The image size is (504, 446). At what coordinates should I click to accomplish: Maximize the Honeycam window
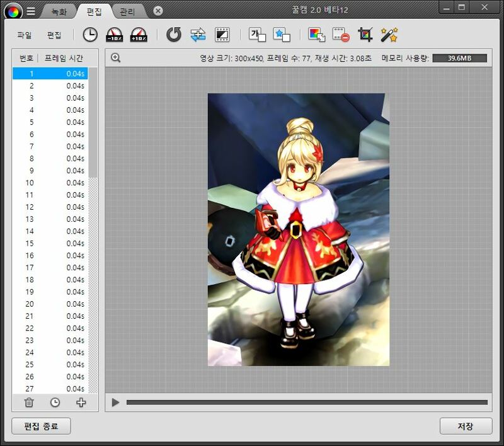point(462,8)
